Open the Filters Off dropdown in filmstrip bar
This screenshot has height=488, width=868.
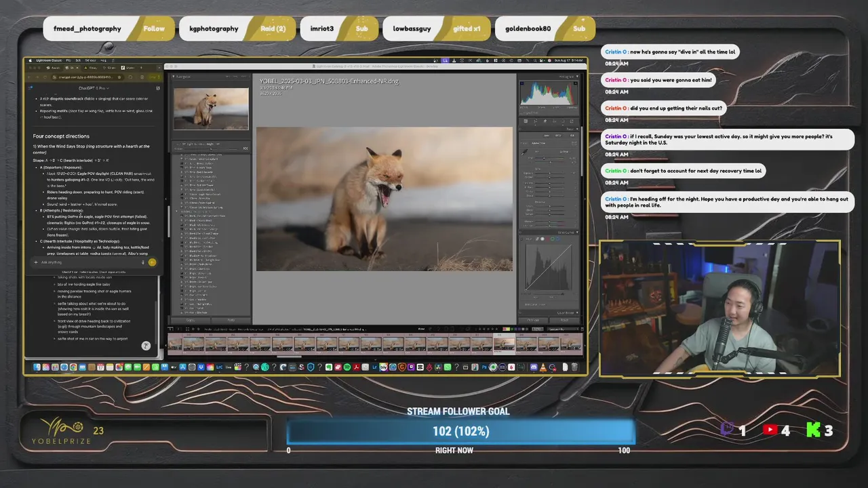point(561,329)
